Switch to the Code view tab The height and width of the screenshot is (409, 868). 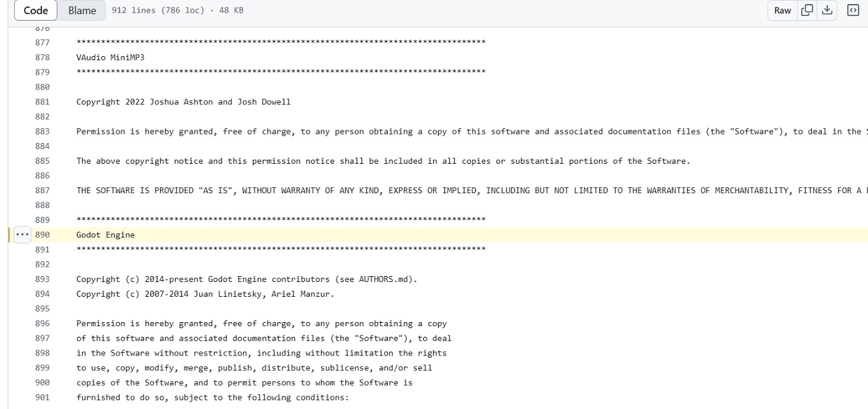click(x=35, y=10)
